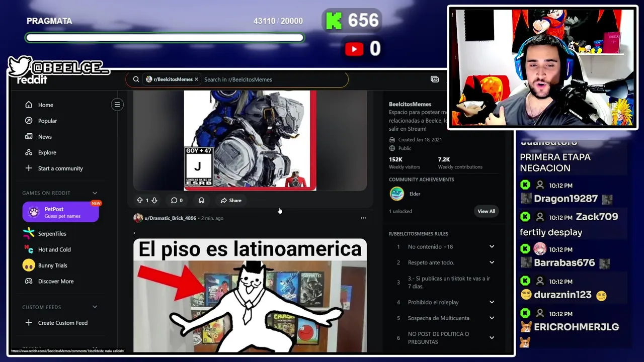The width and height of the screenshot is (644, 362).
Task: Click duraznin123 chat username
Action: point(562,295)
